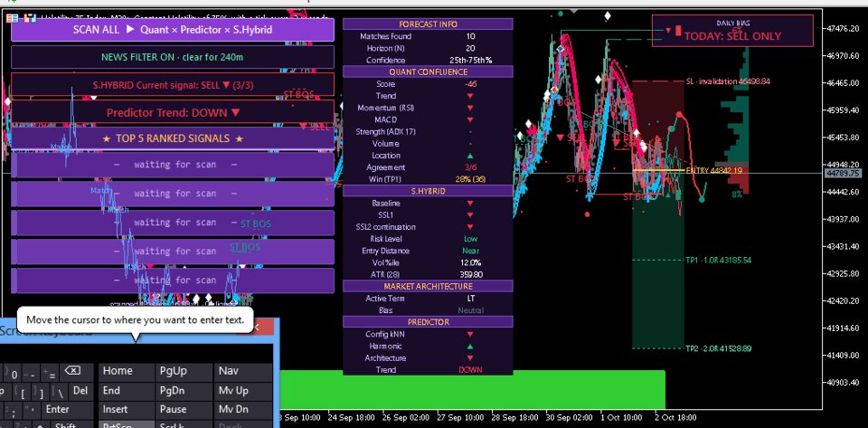Click the End key on on-screen keyboard
Viewport: 868px width, 428px height.
click(125, 391)
